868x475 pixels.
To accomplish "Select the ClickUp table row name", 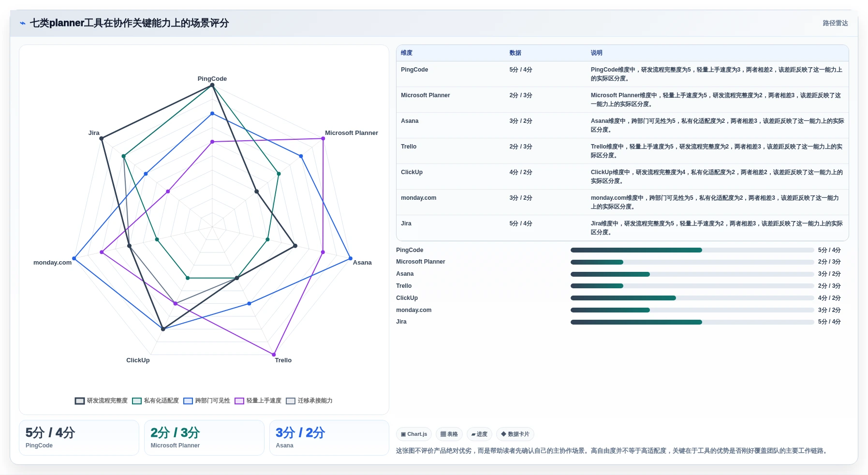I will [x=412, y=172].
